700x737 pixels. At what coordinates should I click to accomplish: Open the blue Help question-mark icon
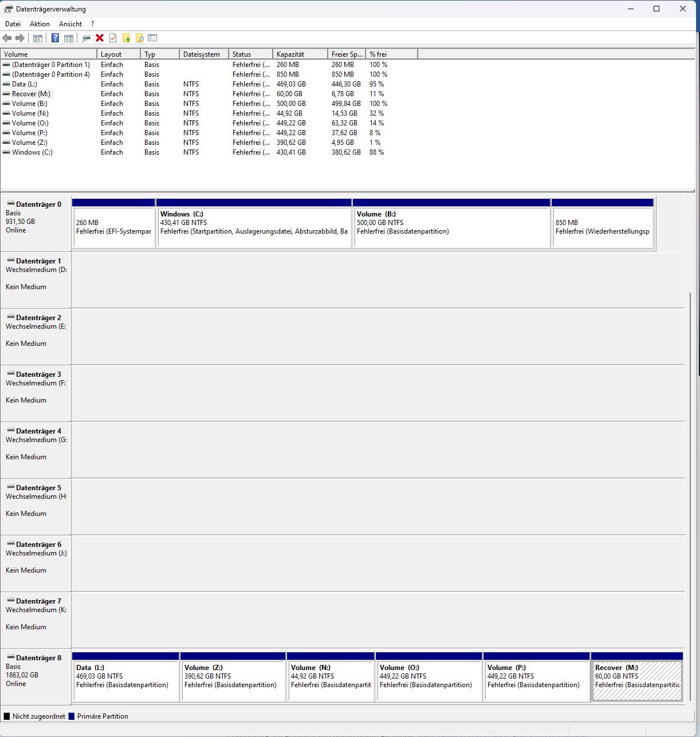tap(56, 38)
